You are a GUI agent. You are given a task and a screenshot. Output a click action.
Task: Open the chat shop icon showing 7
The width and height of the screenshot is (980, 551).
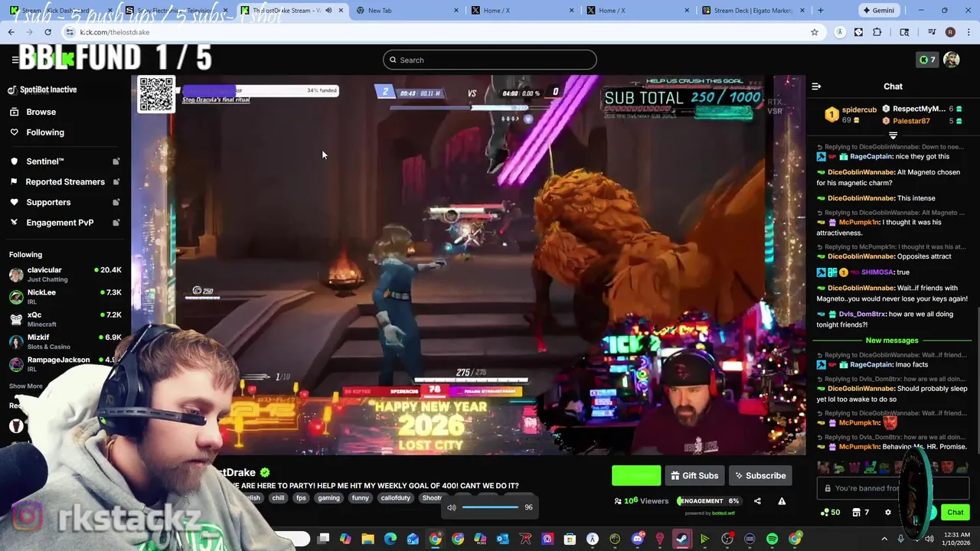(x=861, y=512)
